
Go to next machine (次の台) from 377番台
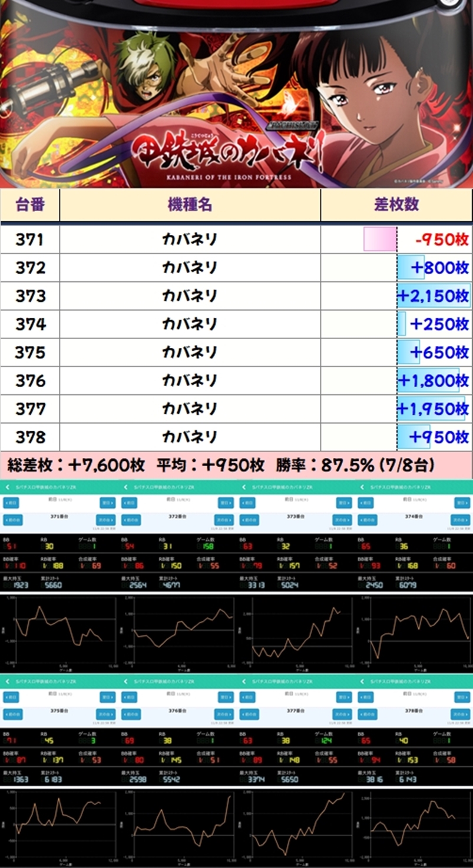[342, 714]
